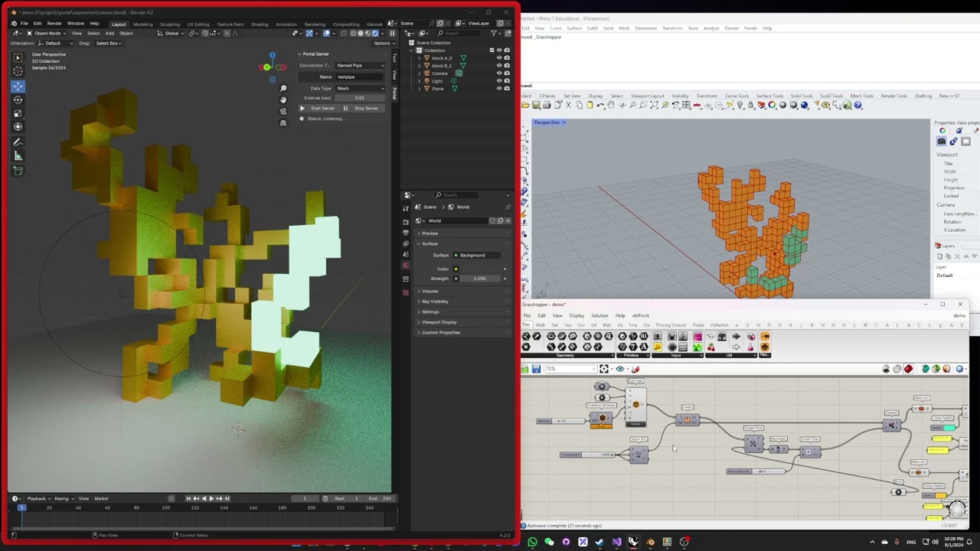Expand block A_0 in the outliner
980x551 pixels.
[420, 58]
